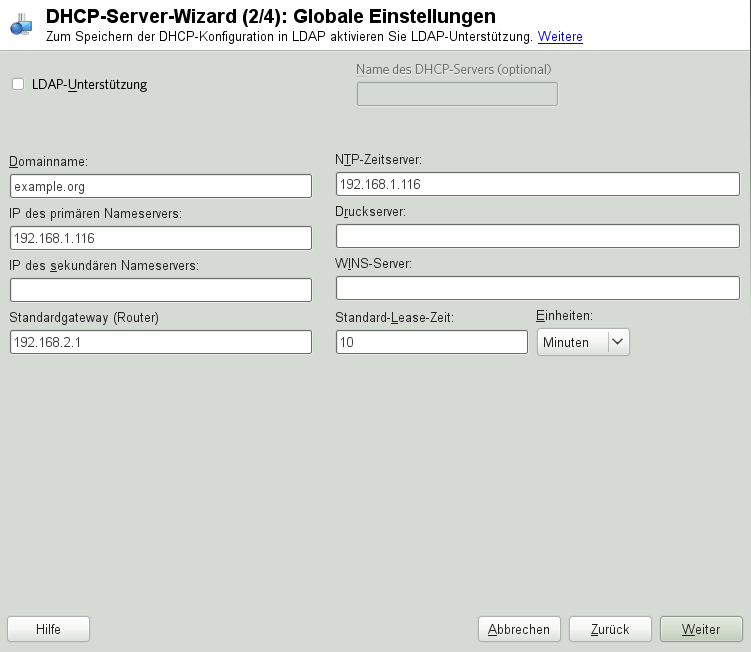The width and height of the screenshot is (751, 652).
Task: Click the Standard-Lease-Zeit label
Action: tap(394, 318)
